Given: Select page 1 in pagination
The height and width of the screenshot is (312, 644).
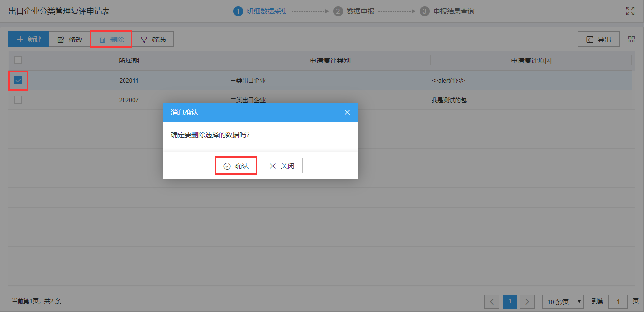Looking at the screenshot, I should click(510, 302).
